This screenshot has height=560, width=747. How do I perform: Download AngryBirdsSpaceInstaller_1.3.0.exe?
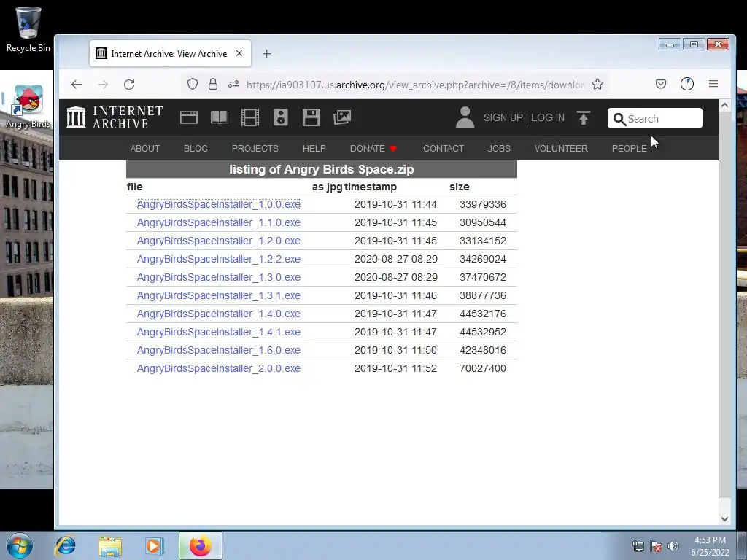[219, 277]
